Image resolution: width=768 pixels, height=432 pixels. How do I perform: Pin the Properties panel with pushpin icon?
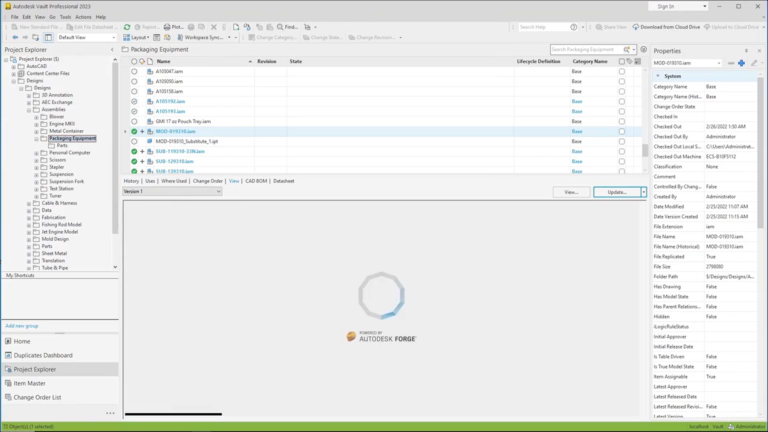click(x=746, y=50)
